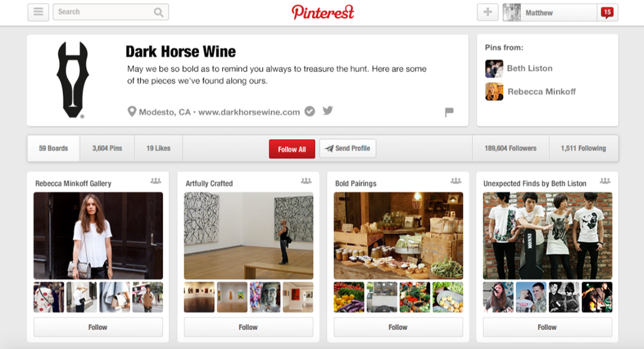Click the plus add pin icon
The height and width of the screenshot is (349, 644).
(487, 12)
